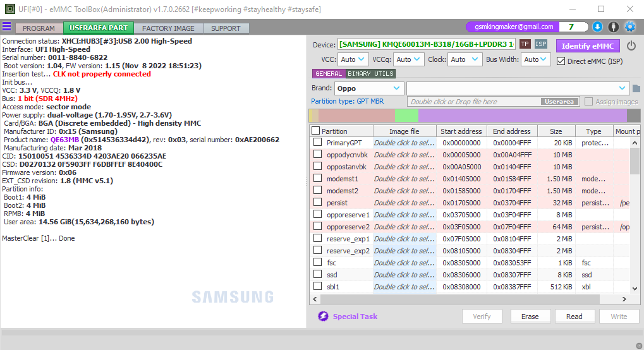Viewport: 644px width, 350px height.
Task: Click the blue download updates icon
Action: [x=598, y=27]
